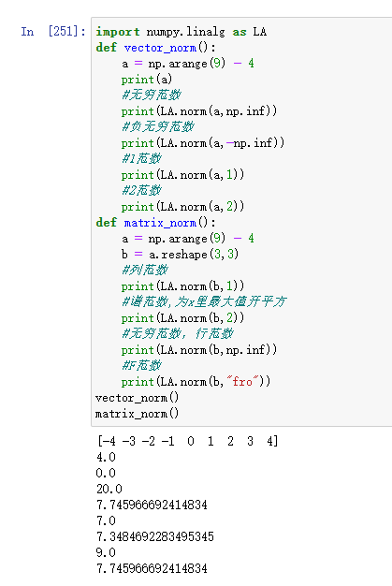Click the print(a) line
Image resolution: width=392 pixels, height=586 pixels.
[x=147, y=80]
